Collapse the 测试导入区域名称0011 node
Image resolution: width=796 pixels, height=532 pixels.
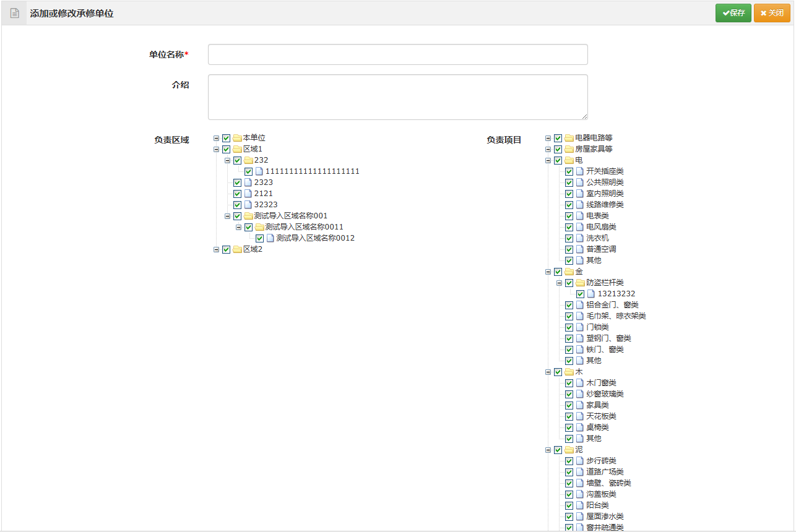tap(238, 227)
